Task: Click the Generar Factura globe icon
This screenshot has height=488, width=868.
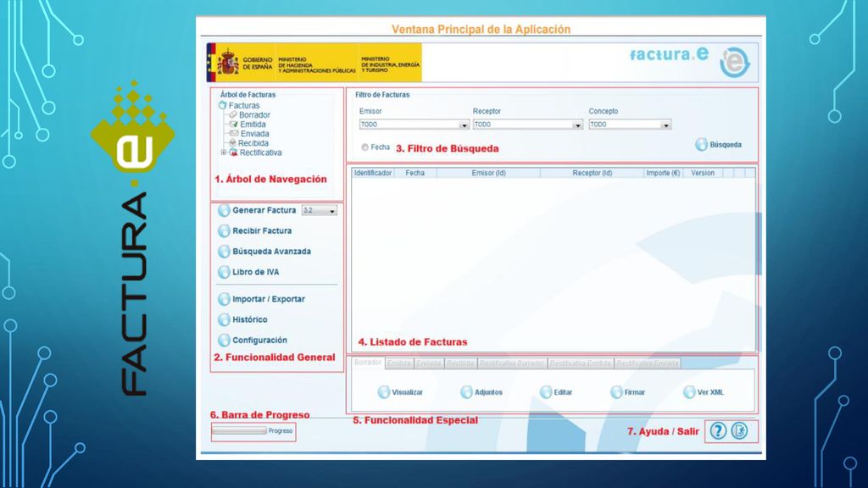Action: (x=224, y=210)
